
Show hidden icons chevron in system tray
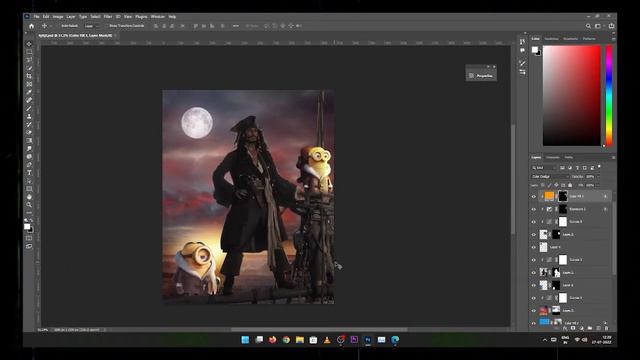tap(544, 340)
